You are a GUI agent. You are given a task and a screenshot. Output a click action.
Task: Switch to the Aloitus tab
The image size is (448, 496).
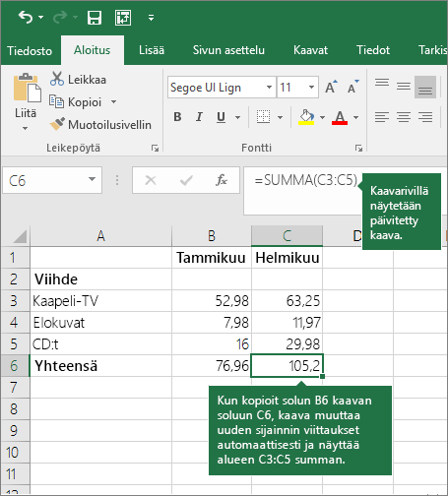(x=93, y=50)
